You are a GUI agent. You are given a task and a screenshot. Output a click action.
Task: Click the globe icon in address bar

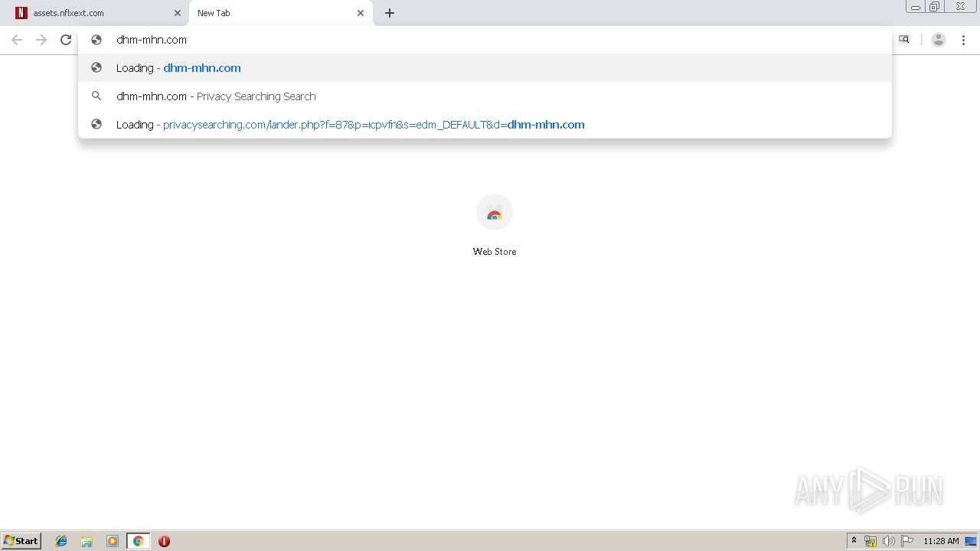tap(96, 40)
